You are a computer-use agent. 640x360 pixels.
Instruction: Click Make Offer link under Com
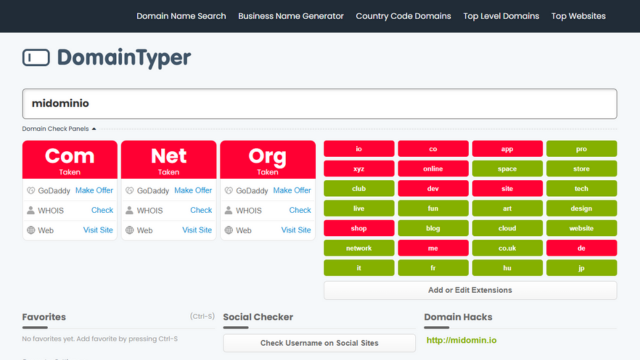94,191
